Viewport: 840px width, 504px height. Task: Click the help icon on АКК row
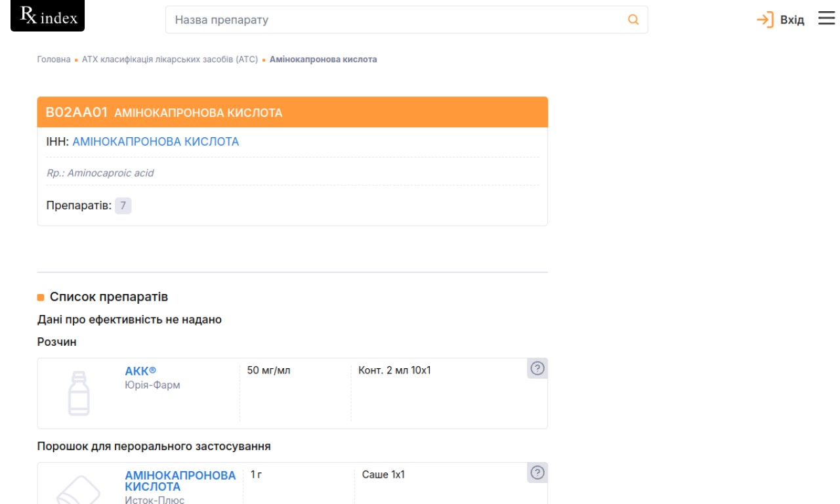[537, 368]
